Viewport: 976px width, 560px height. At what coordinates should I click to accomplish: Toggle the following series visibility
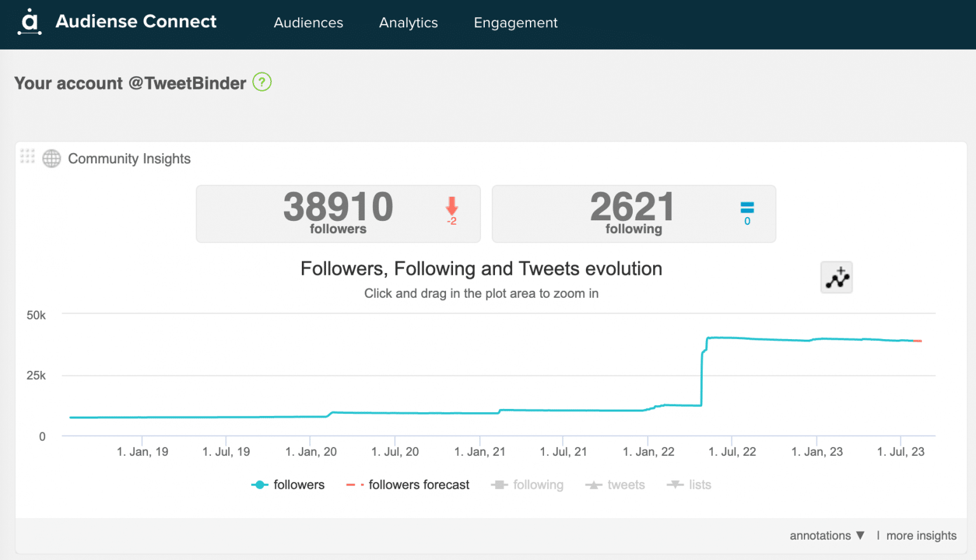(x=537, y=484)
